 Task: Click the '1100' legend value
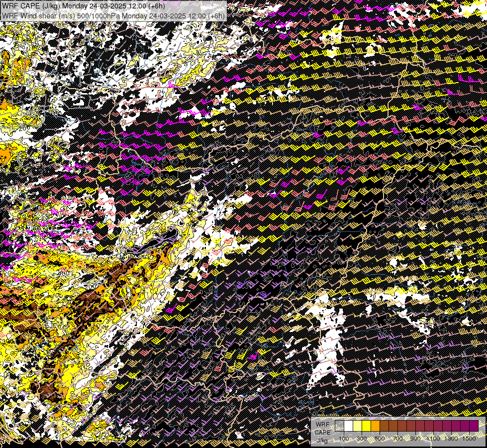click(x=433, y=439)
